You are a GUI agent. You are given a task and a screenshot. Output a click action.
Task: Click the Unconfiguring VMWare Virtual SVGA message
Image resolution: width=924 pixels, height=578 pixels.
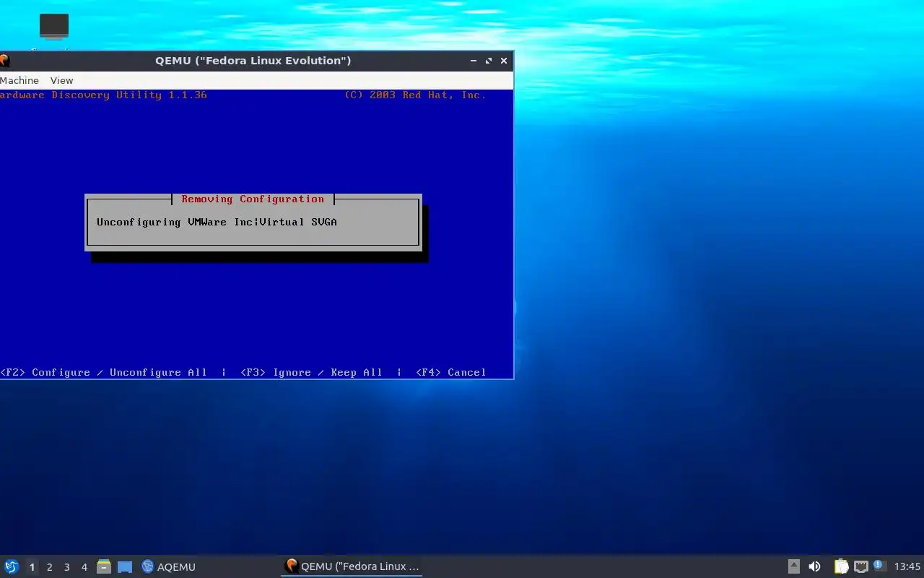(217, 222)
